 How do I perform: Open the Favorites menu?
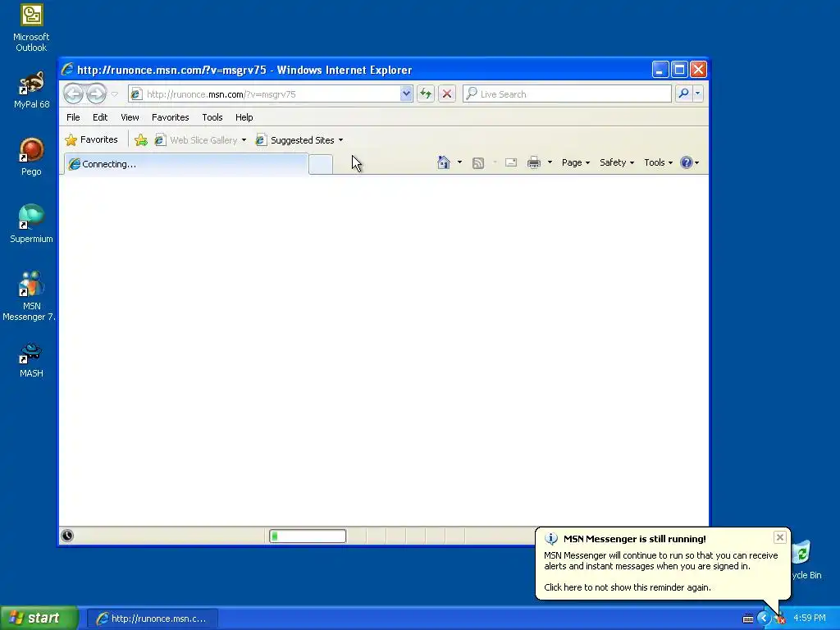click(170, 117)
